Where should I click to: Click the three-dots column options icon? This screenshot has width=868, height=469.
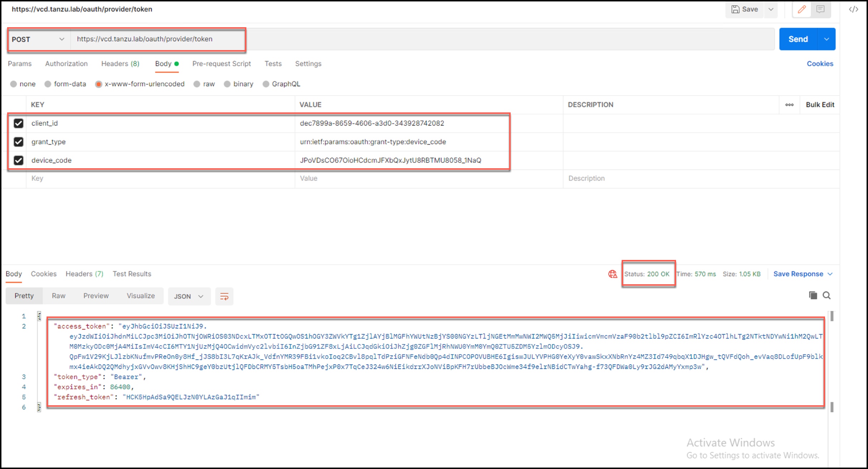point(789,105)
